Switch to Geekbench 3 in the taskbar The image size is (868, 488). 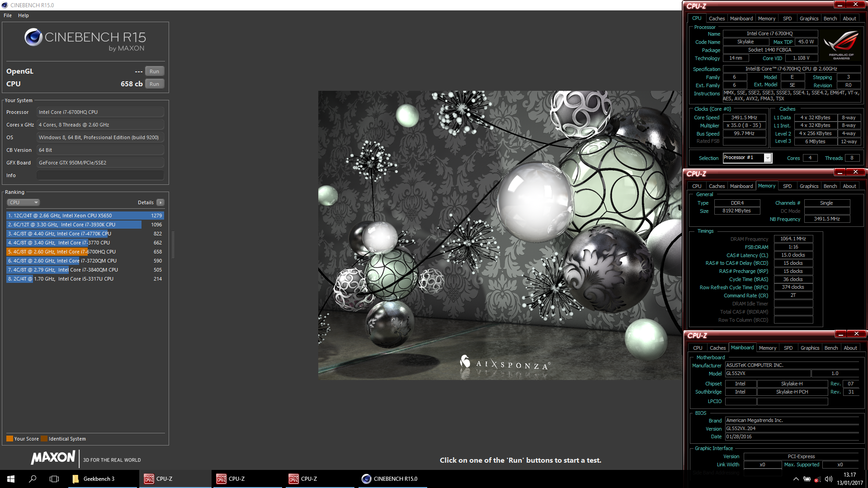pyautogui.click(x=102, y=479)
